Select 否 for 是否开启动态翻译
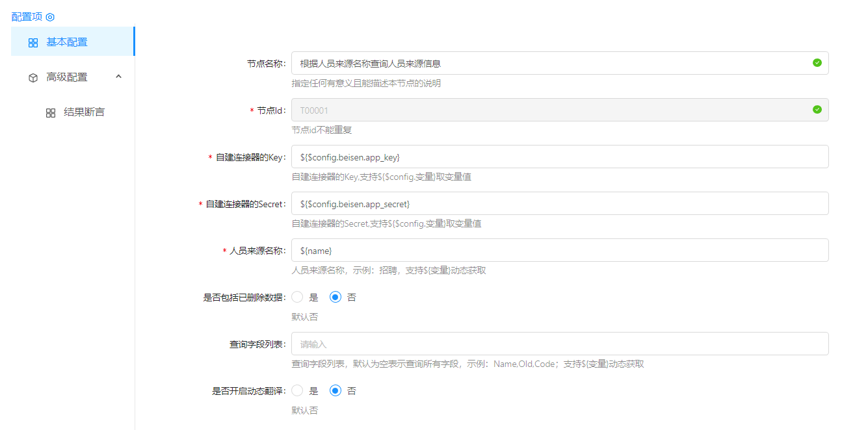The height and width of the screenshot is (430, 868). pos(335,391)
